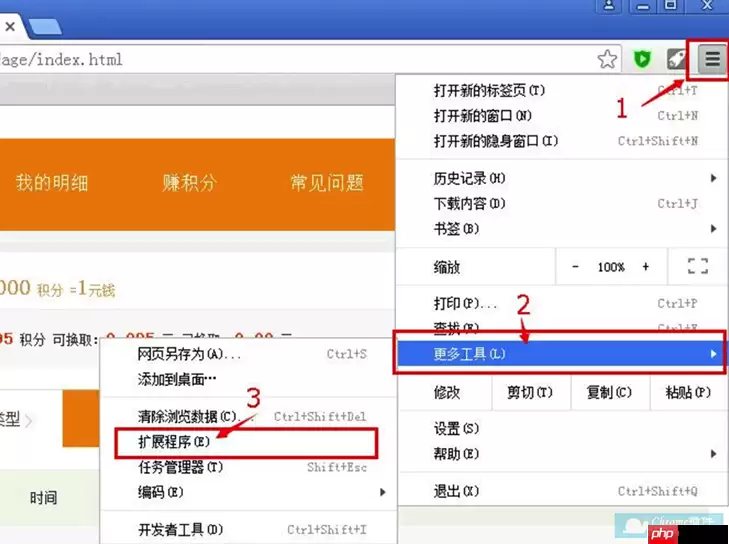Open the Chrome hamburger menu

tap(712, 59)
